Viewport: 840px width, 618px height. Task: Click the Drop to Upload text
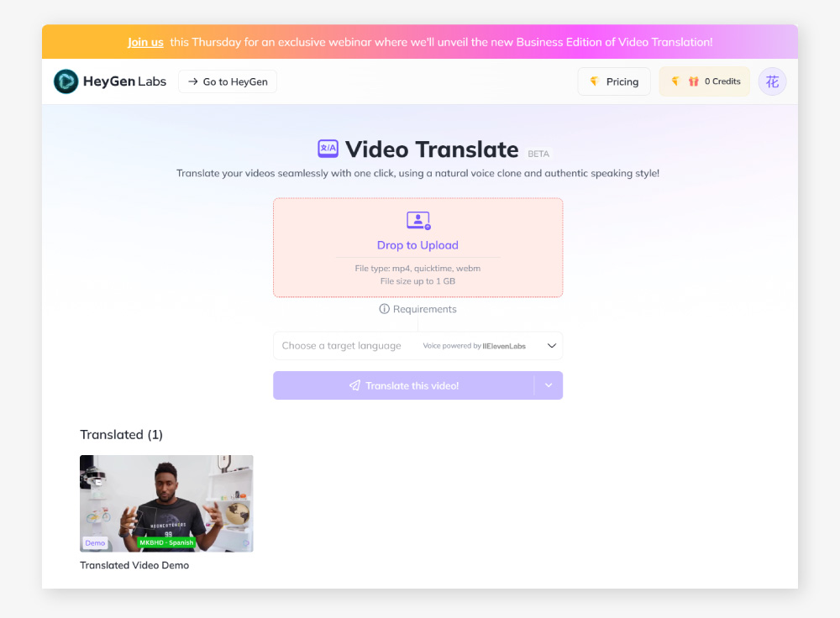tap(417, 245)
